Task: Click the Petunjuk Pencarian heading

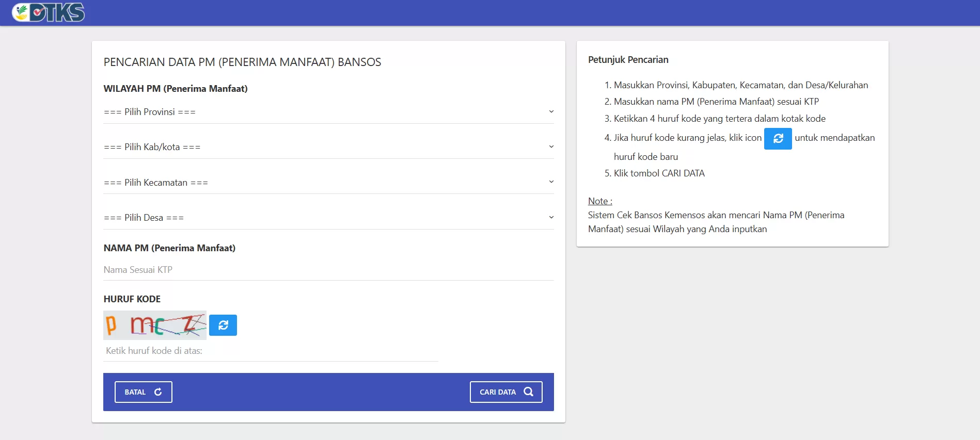Action: [x=628, y=60]
